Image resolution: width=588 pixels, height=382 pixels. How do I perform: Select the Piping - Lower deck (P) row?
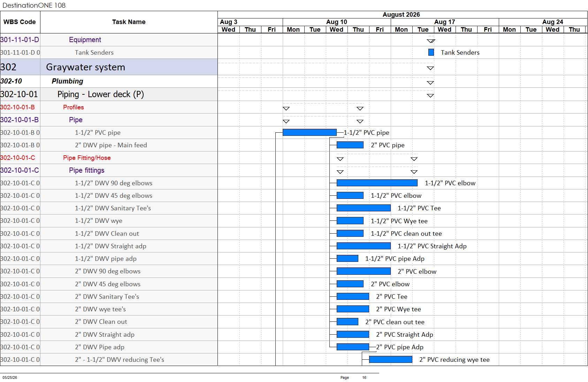109,94
